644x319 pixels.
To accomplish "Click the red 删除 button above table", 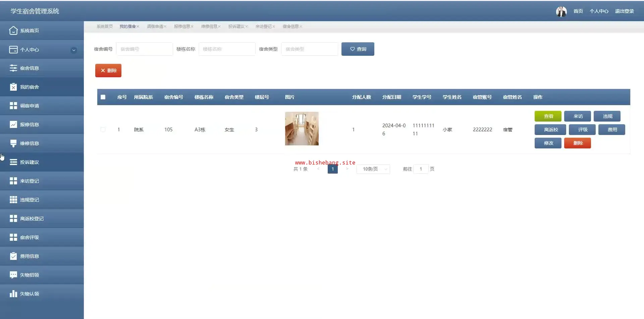I will pyautogui.click(x=108, y=71).
